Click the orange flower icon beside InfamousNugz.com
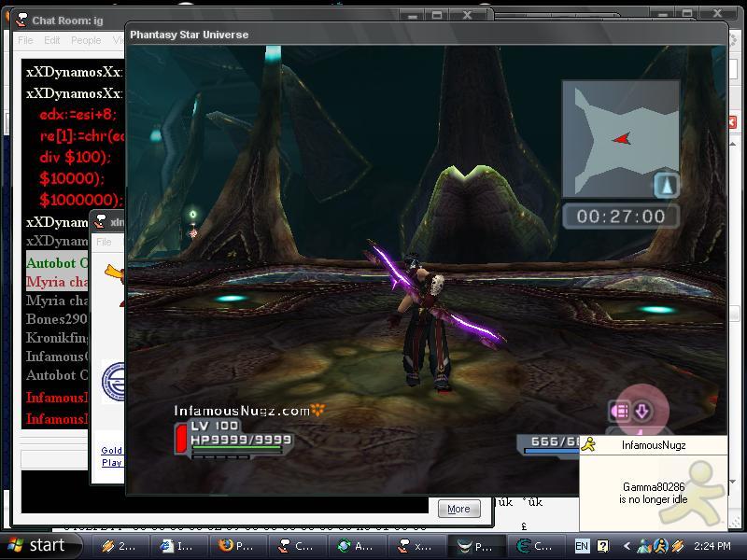The image size is (747, 560). pos(317,409)
